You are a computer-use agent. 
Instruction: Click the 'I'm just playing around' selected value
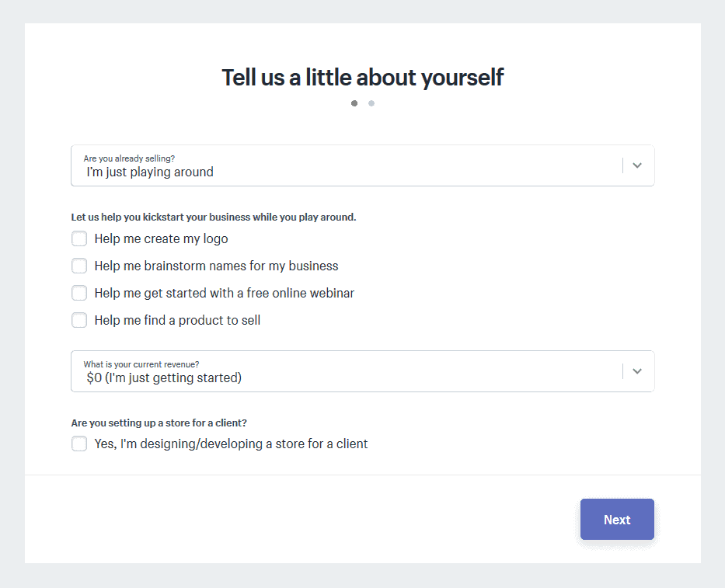[x=150, y=172]
